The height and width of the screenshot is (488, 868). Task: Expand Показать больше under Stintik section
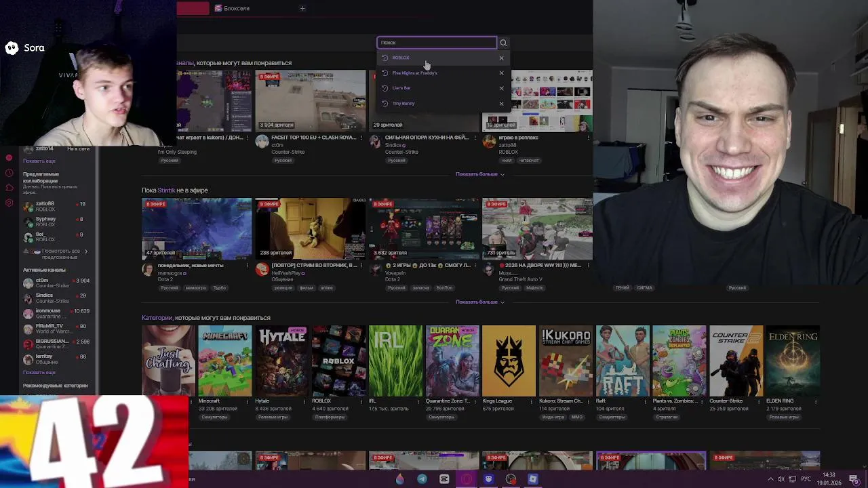click(479, 302)
